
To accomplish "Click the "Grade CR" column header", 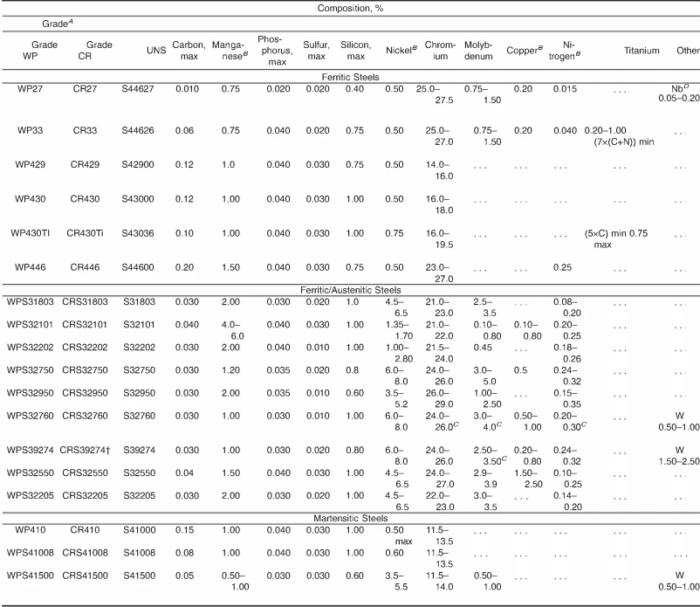I will click(94, 51).
